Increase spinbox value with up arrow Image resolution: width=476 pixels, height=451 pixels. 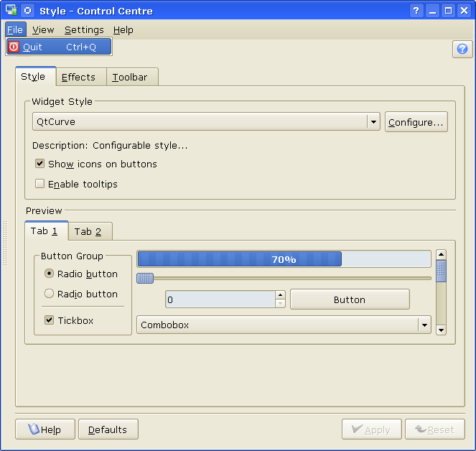pos(280,295)
